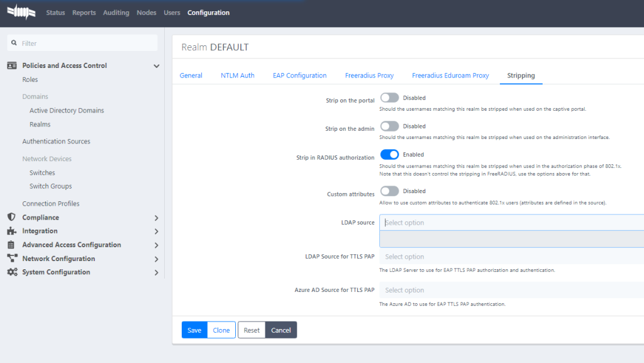Click the Compliance shield icon
644x363 pixels.
[11, 217]
